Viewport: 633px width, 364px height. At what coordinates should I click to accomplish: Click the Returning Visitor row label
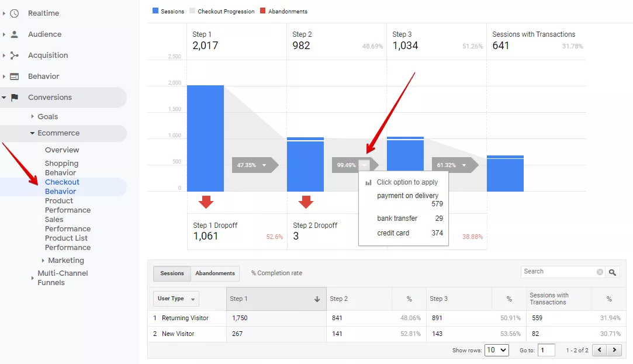tap(185, 318)
